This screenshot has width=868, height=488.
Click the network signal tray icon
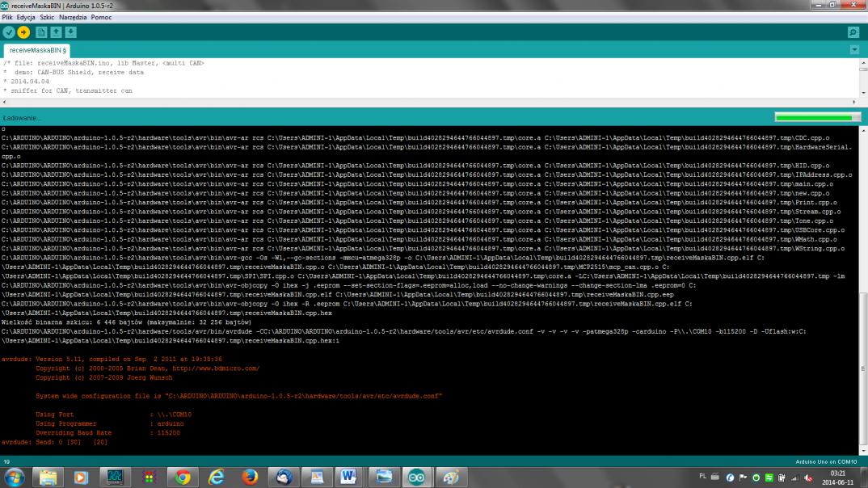tap(795, 477)
